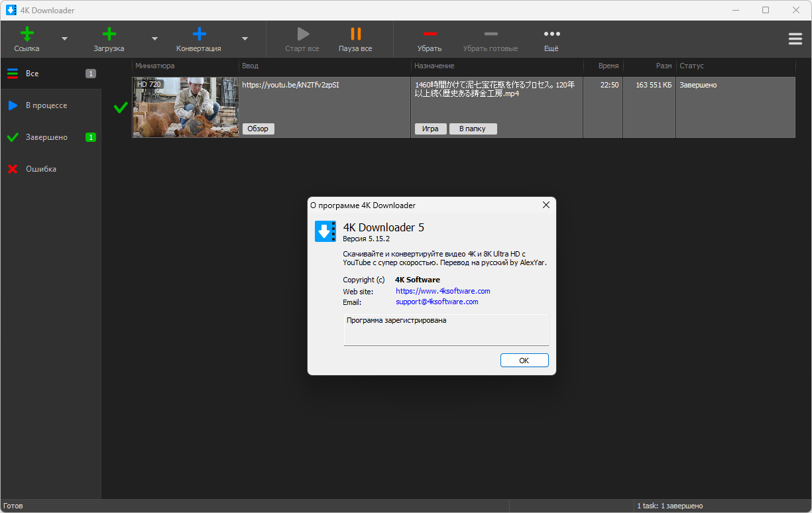Click the support@4ksoftware.com email link

[x=437, y=302]
